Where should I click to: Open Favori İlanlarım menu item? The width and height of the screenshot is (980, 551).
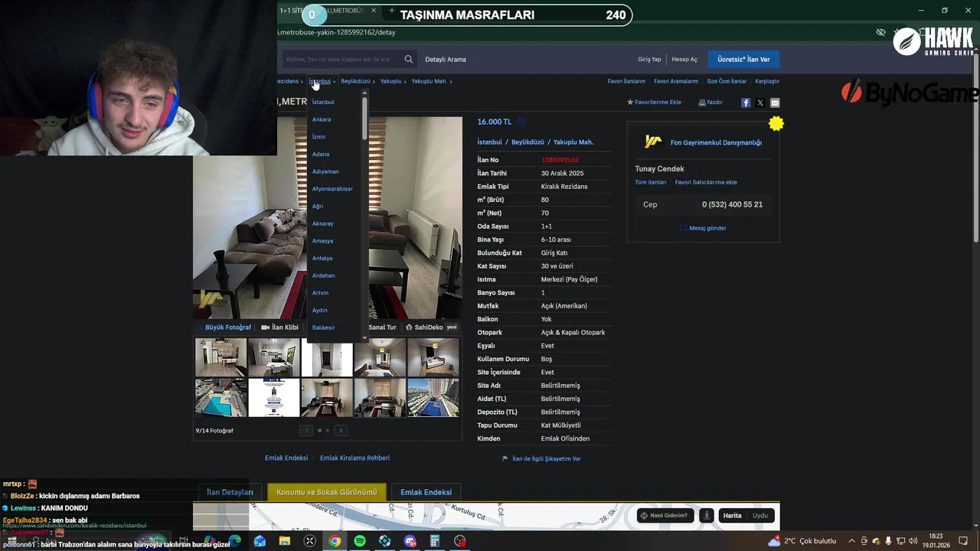click(626, 81)
